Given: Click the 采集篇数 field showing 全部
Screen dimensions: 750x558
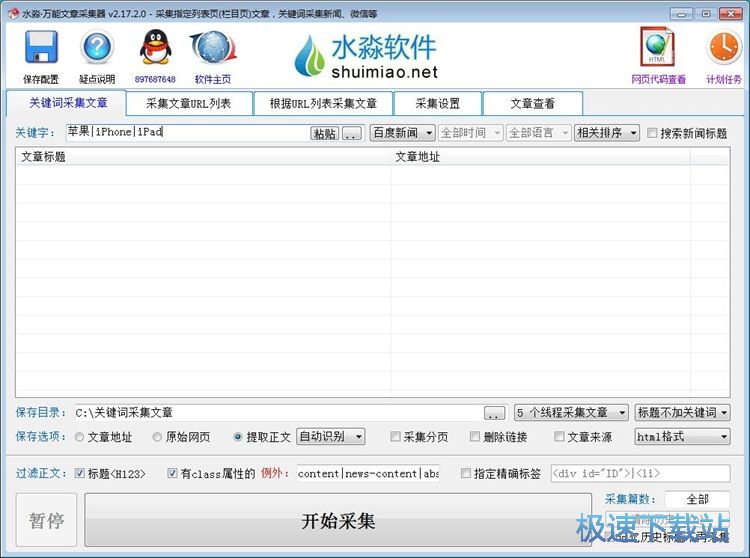Looking at the screenshot, I should (697, 499).
